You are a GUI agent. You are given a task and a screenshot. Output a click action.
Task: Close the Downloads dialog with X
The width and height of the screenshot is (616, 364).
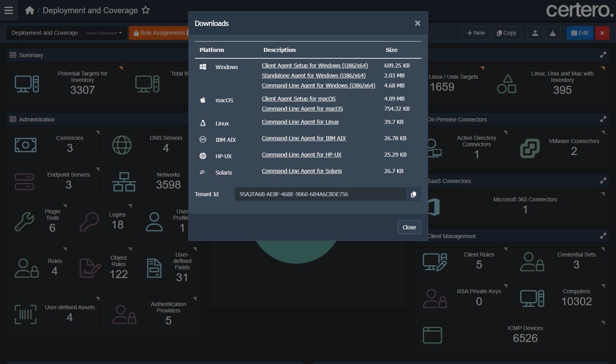click(417, 23)
